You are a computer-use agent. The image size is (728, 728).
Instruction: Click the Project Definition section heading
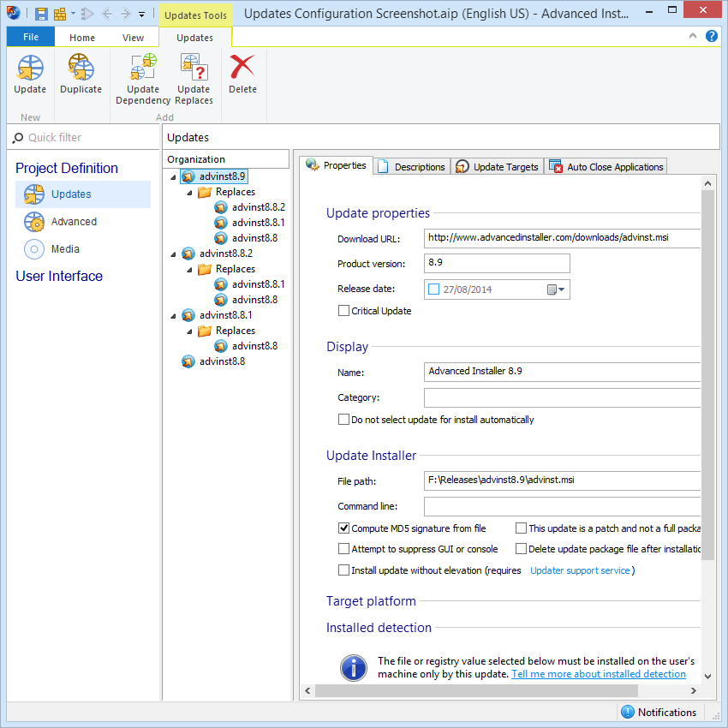[x=67, y=168]
